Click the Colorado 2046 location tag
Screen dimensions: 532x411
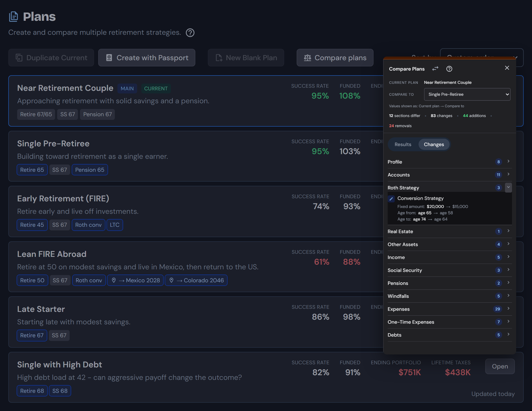pos(196,280)
